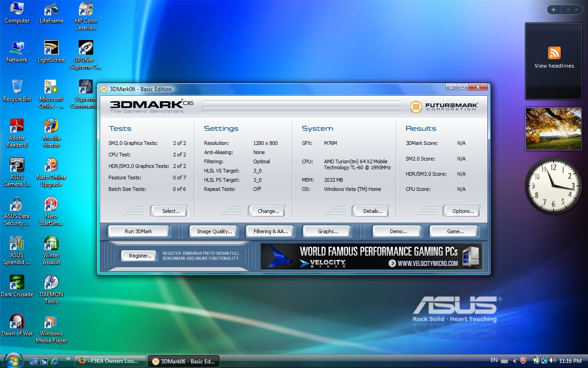Launch Mozilla Firefox from desktop
The width and height of the screenshot is (588, 368).
51,133
